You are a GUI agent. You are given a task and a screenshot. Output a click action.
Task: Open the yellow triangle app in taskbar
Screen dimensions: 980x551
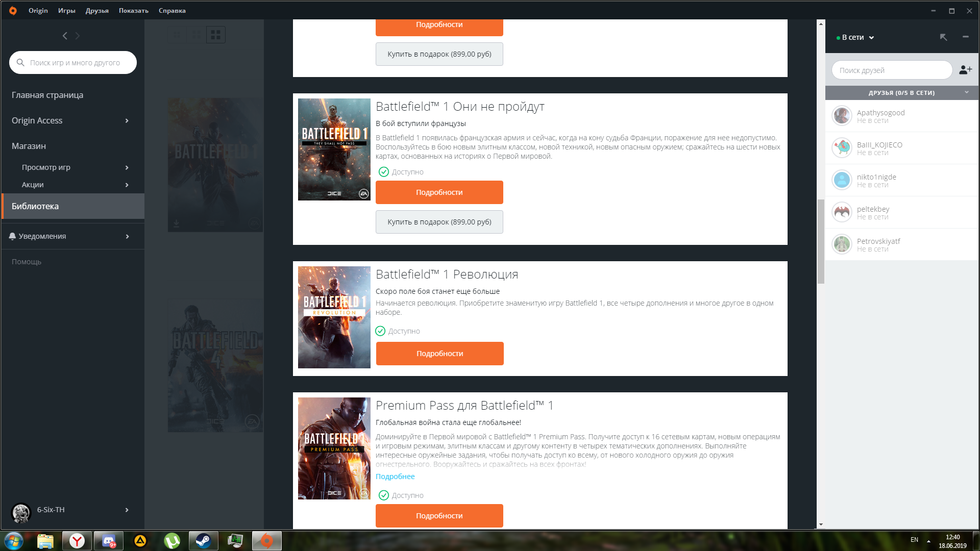tap(140, 541)
